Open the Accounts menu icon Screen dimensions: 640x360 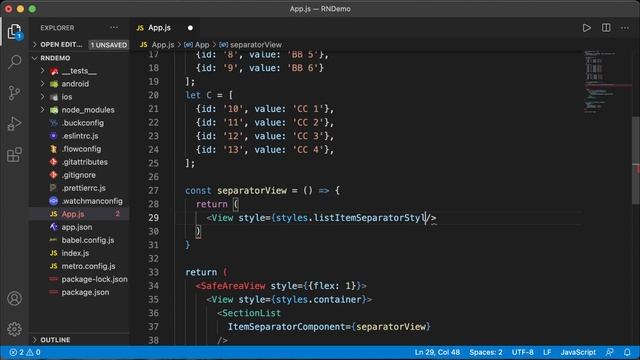14,298
